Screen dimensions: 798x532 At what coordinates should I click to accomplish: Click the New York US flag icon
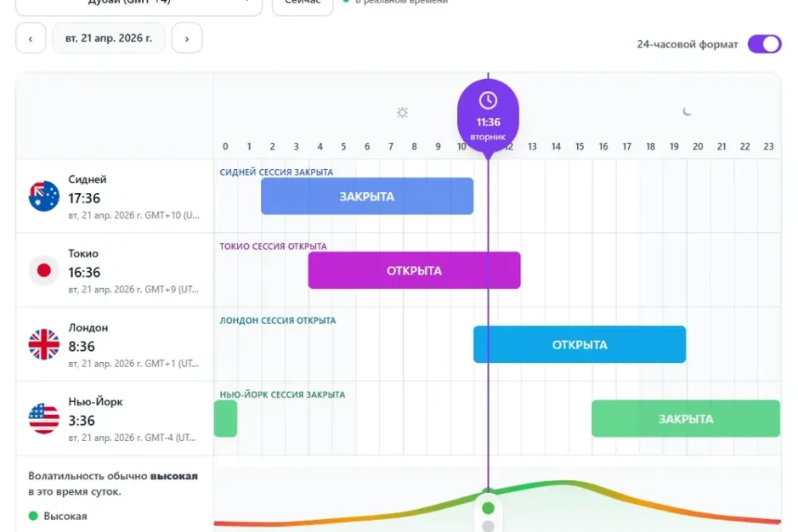click(44, 418)
